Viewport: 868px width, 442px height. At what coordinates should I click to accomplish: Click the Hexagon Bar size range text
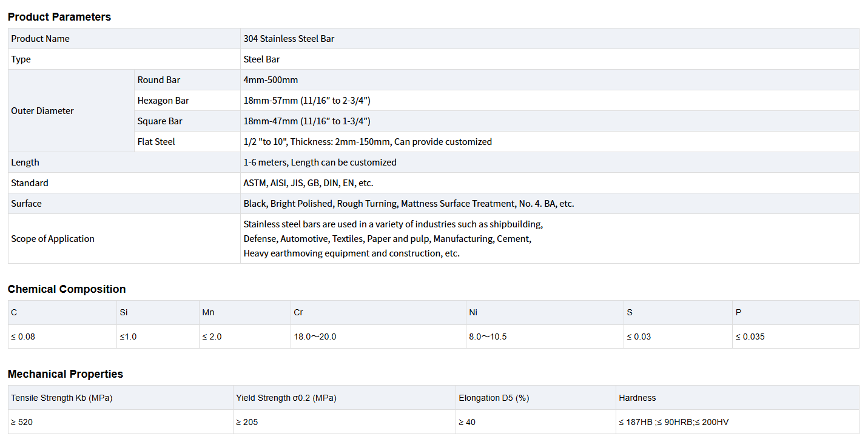[306, 101]
